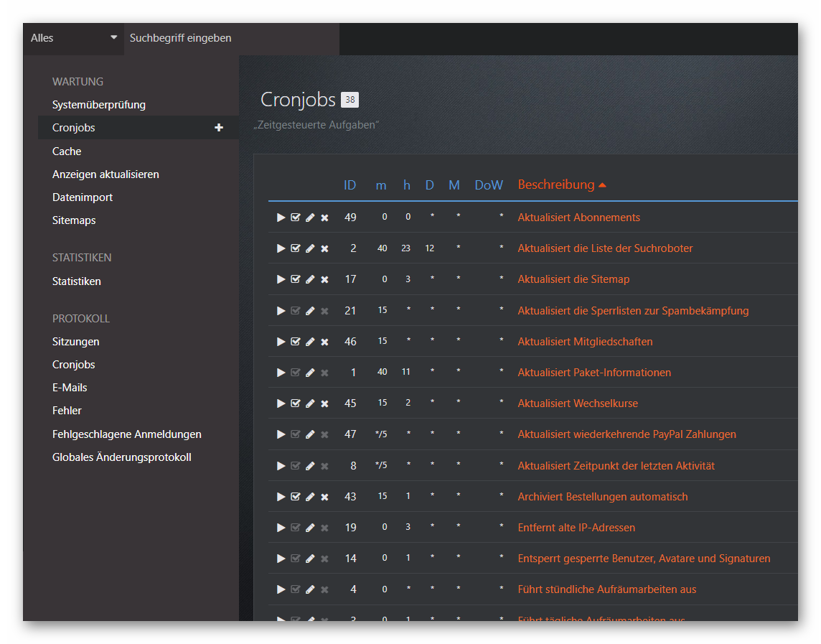Click the plus icon beside Cronjobs

(x=219, y=128)
